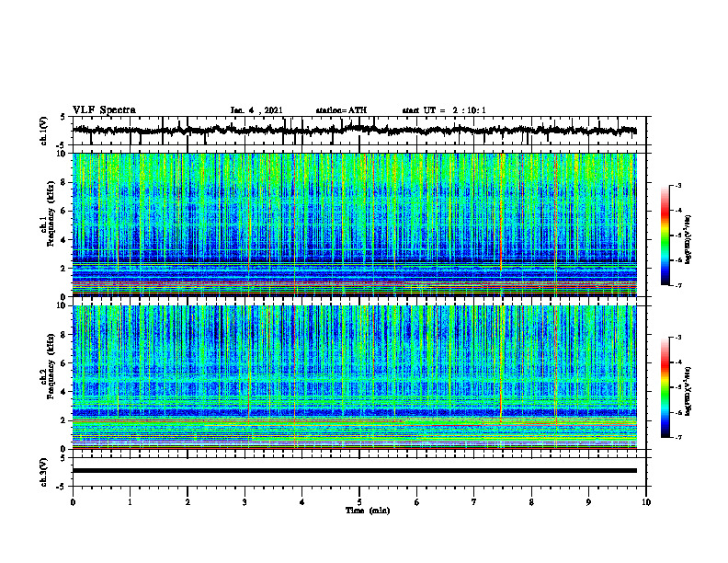Screen dimensions: 728x563
Task: Click the ch.3 black voltage band
Action: (x=355, y=471)
